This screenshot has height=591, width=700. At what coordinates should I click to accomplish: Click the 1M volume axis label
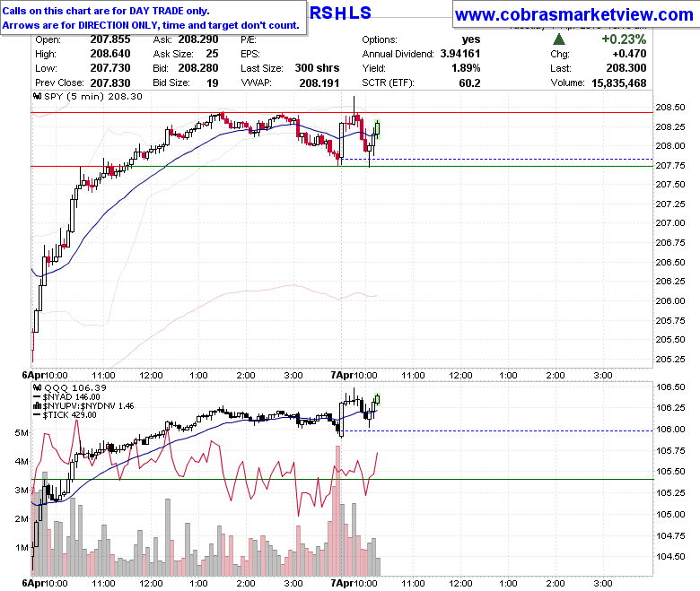22,547
